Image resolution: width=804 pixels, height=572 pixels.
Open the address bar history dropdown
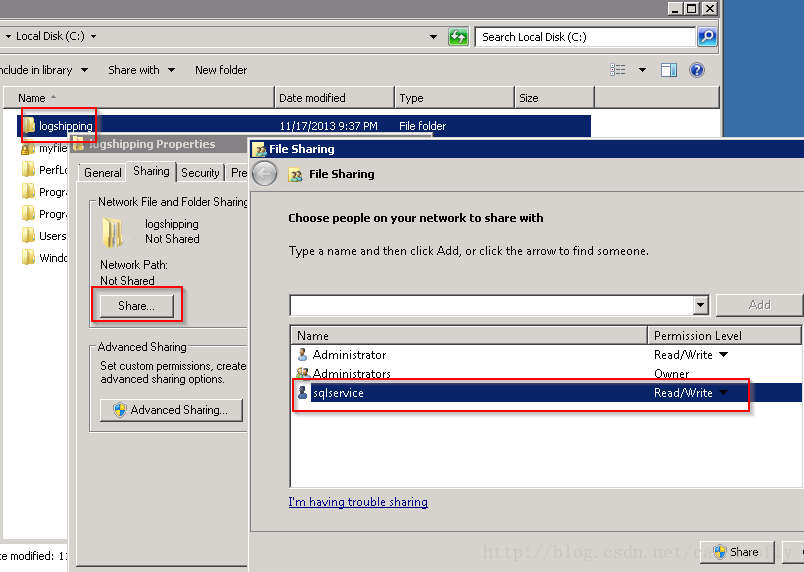pos(433,37)
